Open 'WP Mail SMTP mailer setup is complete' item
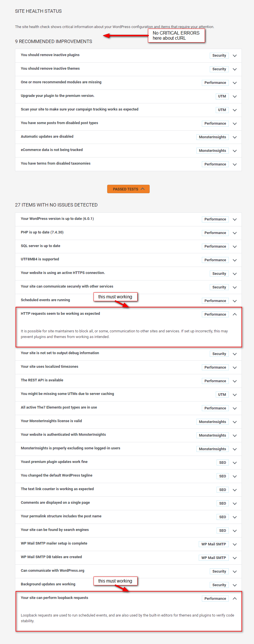Image resolution: width=254 pixels, height=644 pixels. click(54, 543)
